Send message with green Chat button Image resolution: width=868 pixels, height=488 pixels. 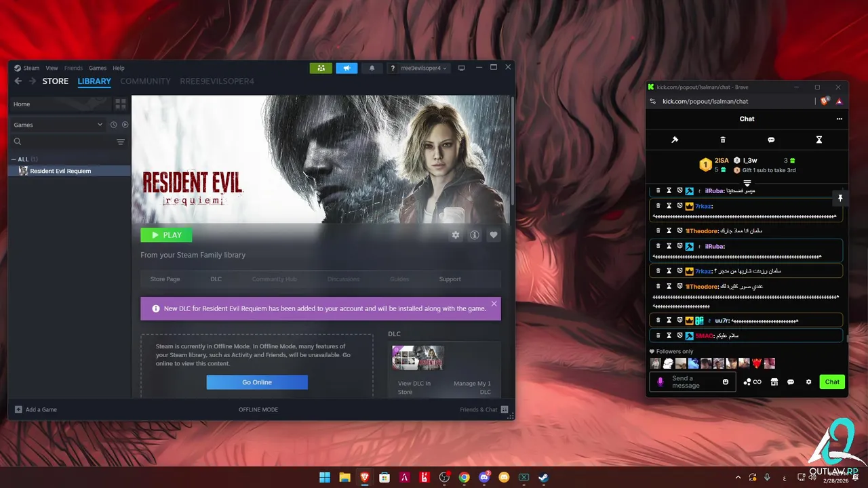coord(832,382)
